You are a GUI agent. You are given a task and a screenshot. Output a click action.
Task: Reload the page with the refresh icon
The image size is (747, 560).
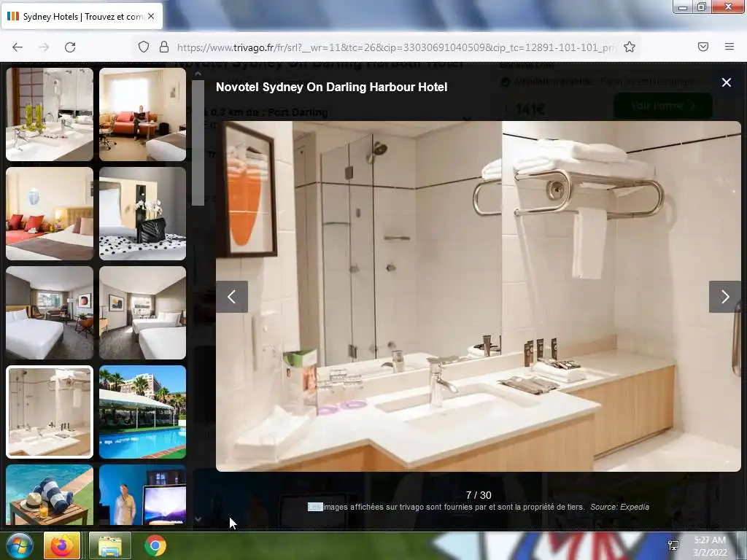[x=70, y=47]
